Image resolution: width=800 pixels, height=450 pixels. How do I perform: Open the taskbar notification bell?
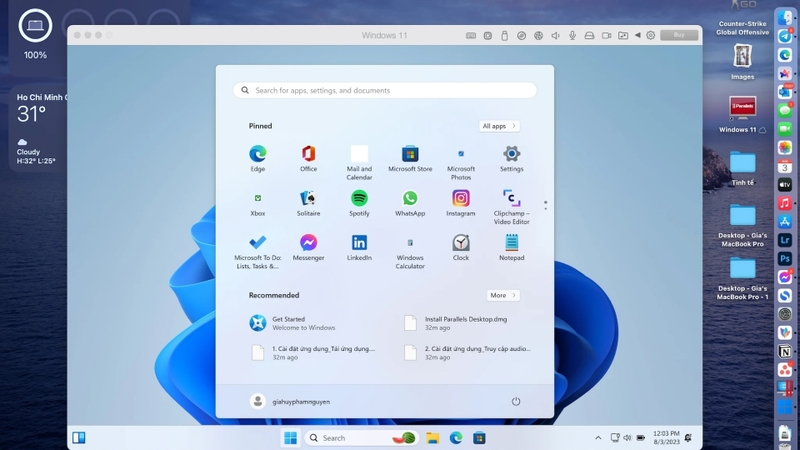[x=688, y=438]
